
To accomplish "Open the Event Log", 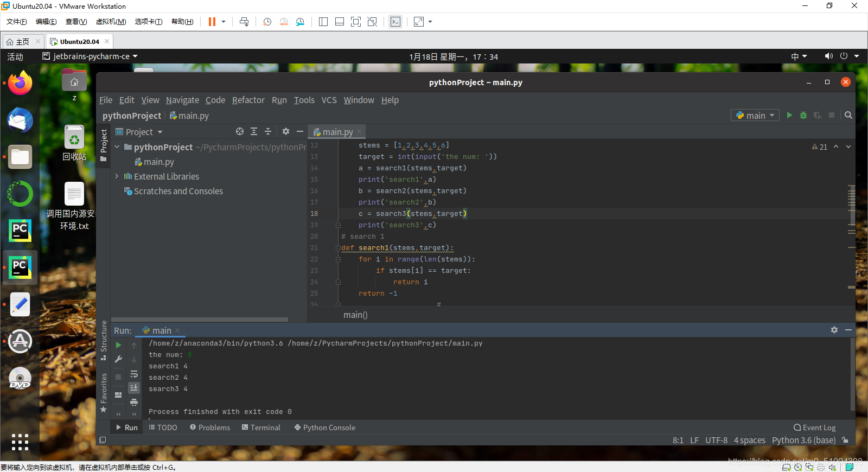I will point(814,428).
